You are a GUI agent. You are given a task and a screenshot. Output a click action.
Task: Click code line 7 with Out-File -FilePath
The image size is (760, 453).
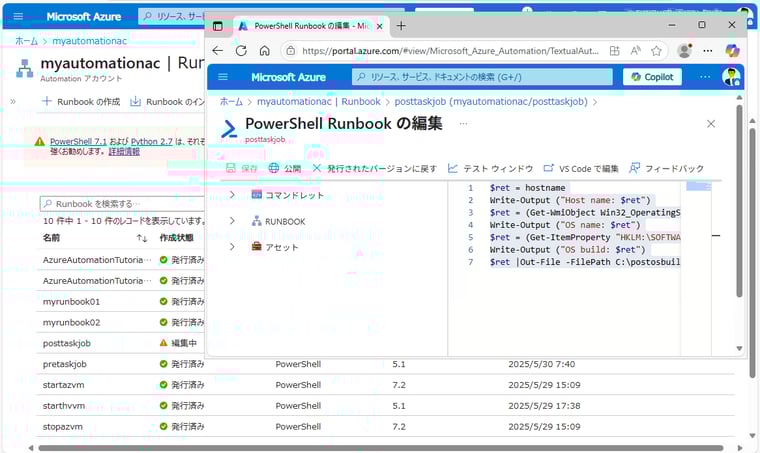tap(585, 262)
